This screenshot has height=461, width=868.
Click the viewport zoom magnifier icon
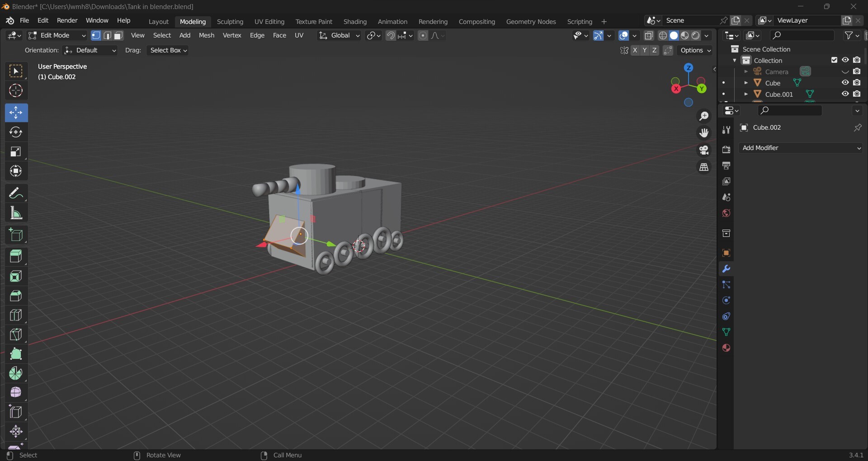pos(705,116)
